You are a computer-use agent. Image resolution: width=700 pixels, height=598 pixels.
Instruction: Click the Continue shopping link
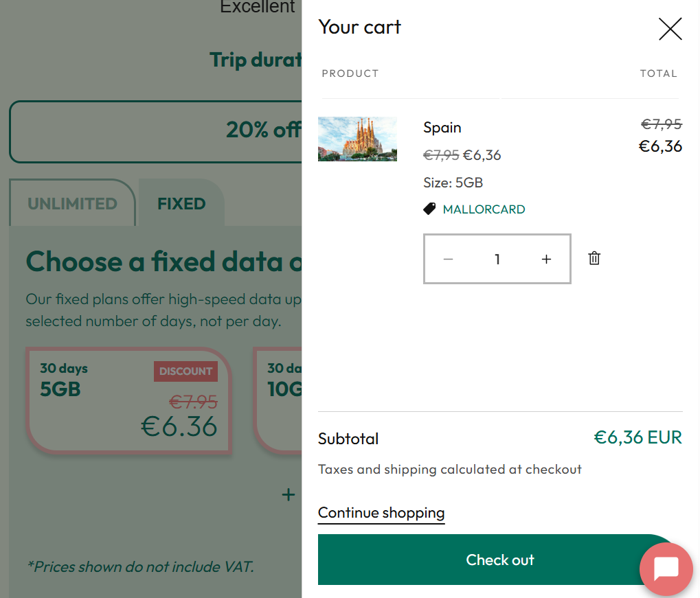tap(381, 513)
